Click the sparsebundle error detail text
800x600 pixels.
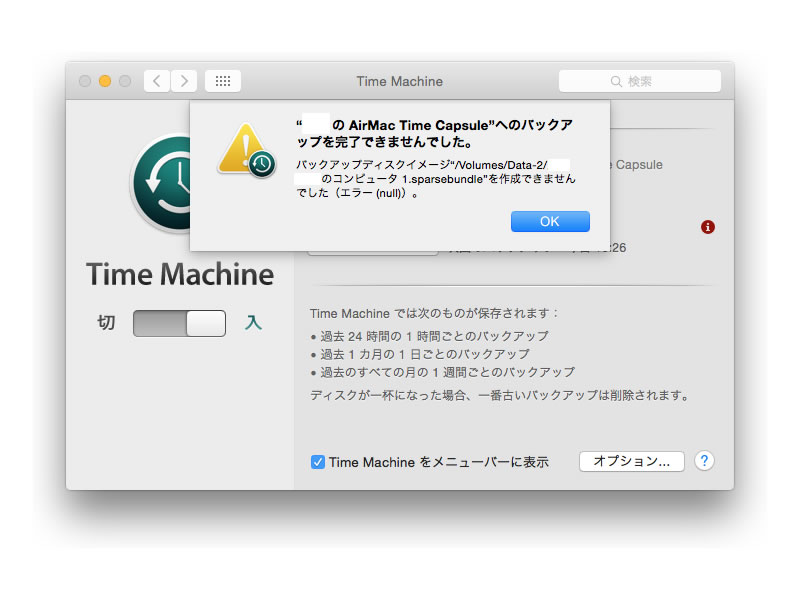(436, 179)
